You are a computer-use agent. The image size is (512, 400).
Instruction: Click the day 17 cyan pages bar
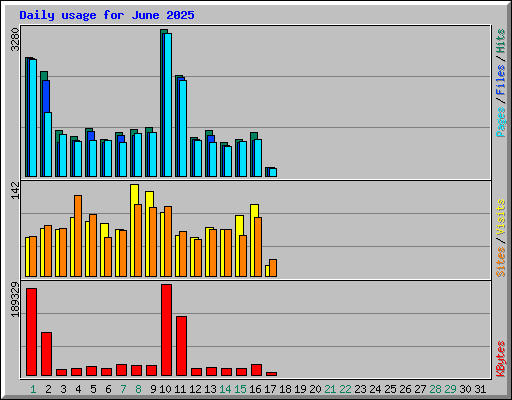coord(273,172)
